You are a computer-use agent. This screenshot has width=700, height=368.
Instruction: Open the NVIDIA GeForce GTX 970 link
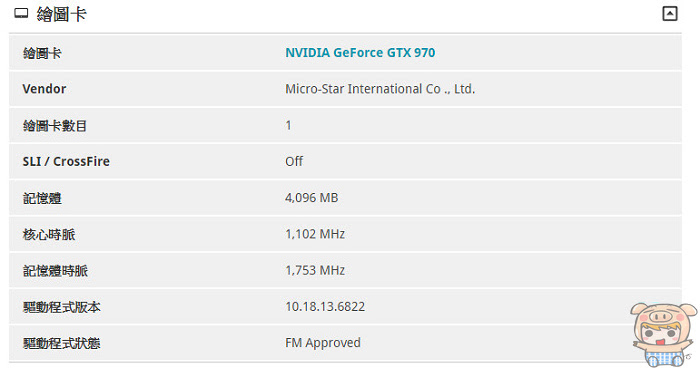[x=360, y=53]
